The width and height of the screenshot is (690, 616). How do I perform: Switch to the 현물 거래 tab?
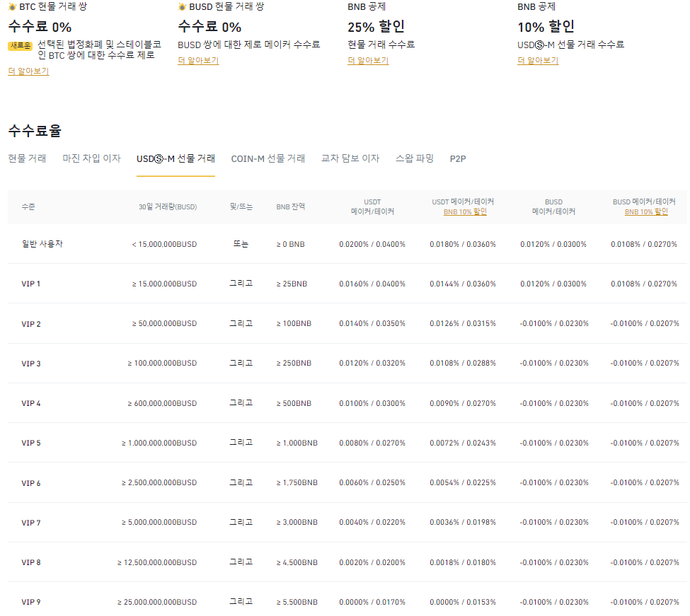[x=28, y=158]
